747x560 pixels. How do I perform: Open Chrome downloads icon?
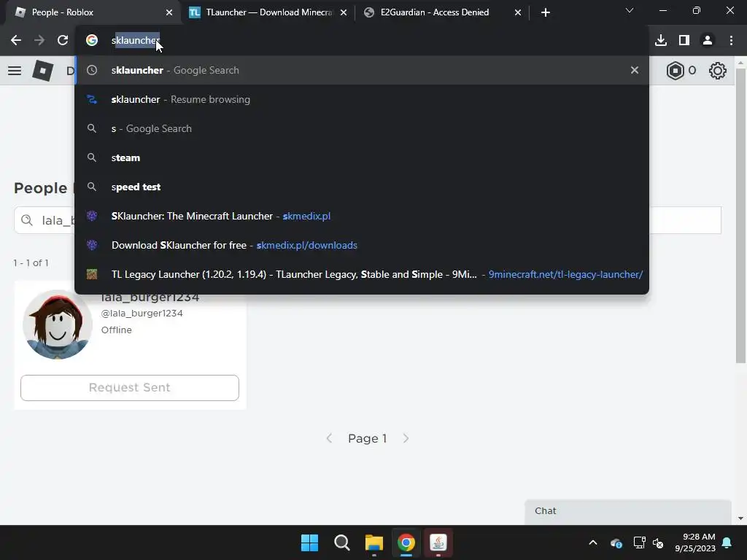tap(661, 41)
